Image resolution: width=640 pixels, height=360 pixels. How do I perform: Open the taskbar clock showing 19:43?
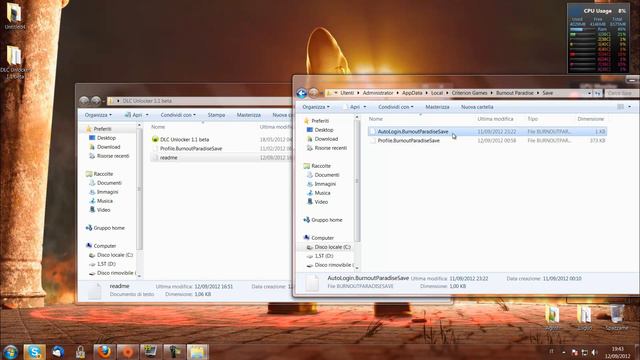coord(618,352)
